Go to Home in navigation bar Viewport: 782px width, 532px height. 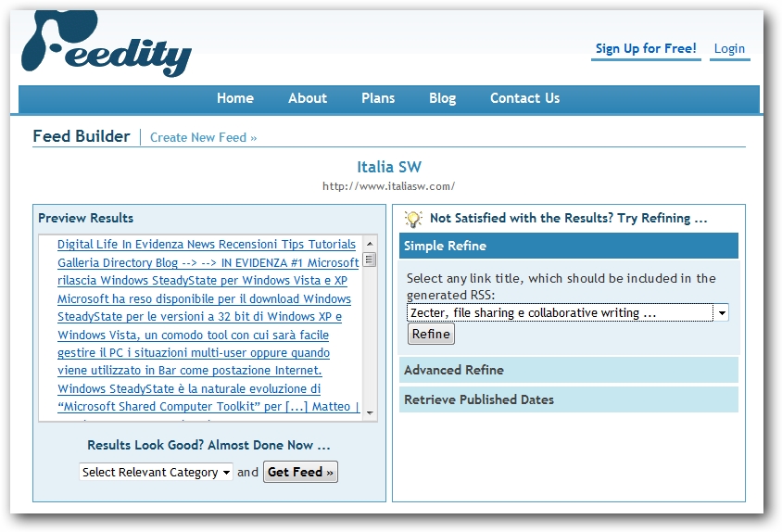click(x=235, y=98)
